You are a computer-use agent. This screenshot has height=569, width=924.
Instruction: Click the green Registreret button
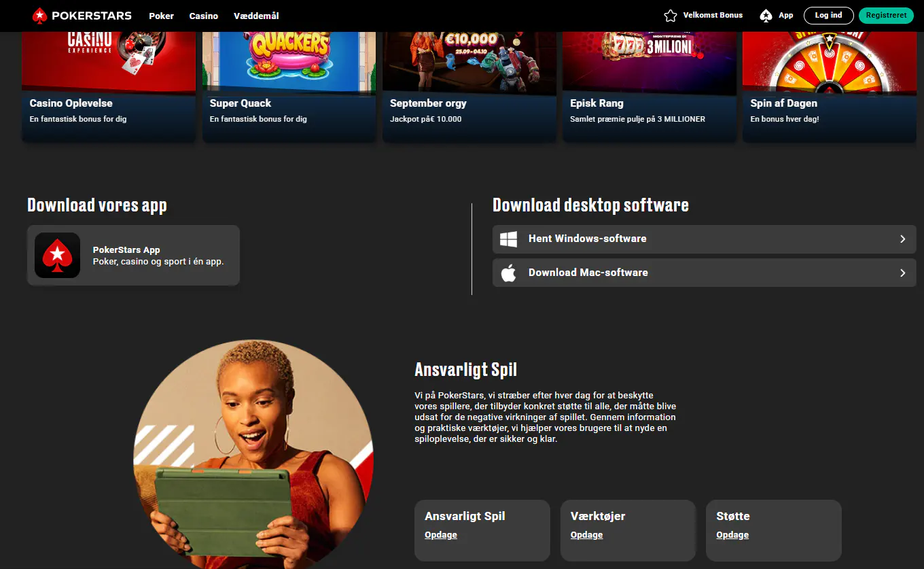(886, 15)
